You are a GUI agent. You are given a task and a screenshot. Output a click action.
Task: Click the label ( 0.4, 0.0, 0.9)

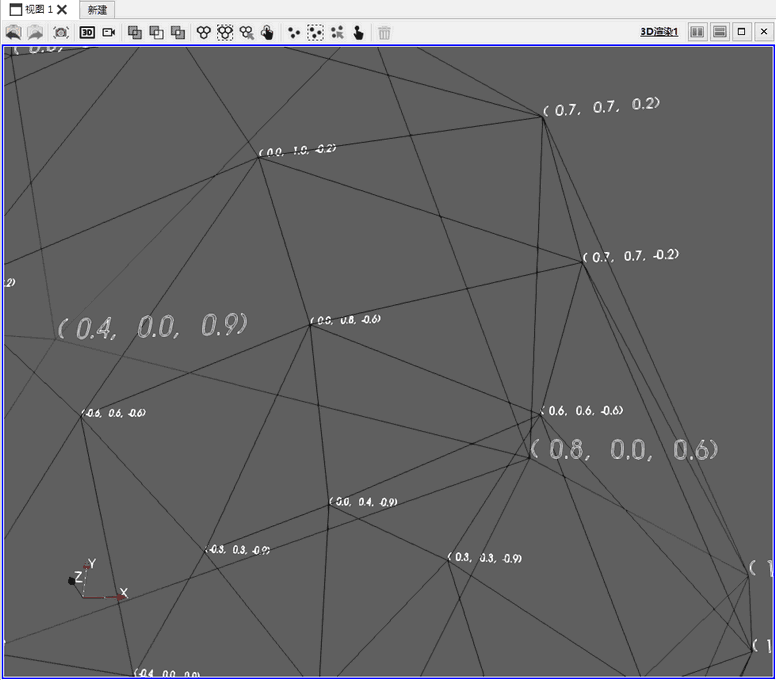[x=152, y=326]
